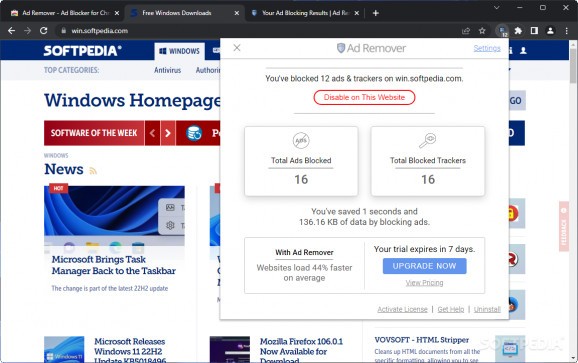Close the Your Ad Blocking Results tab
Viewport: 578px width, 363px height.
click(356, 13)
